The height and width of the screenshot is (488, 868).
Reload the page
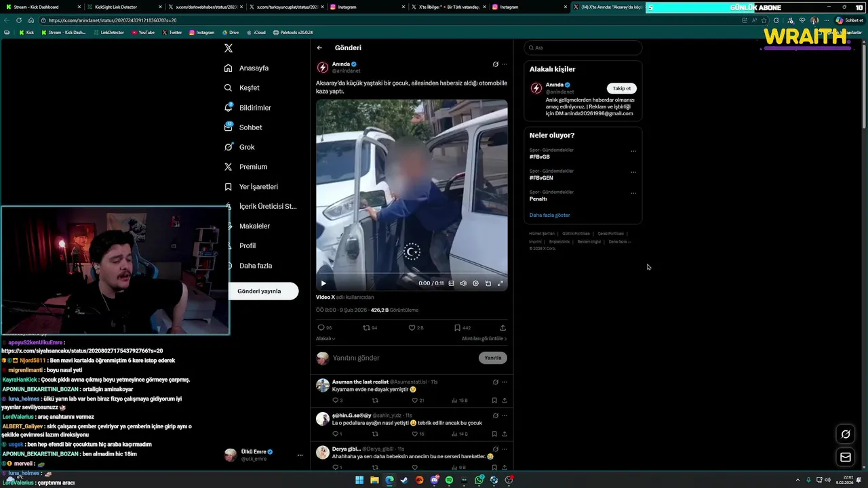pos(18,20)
